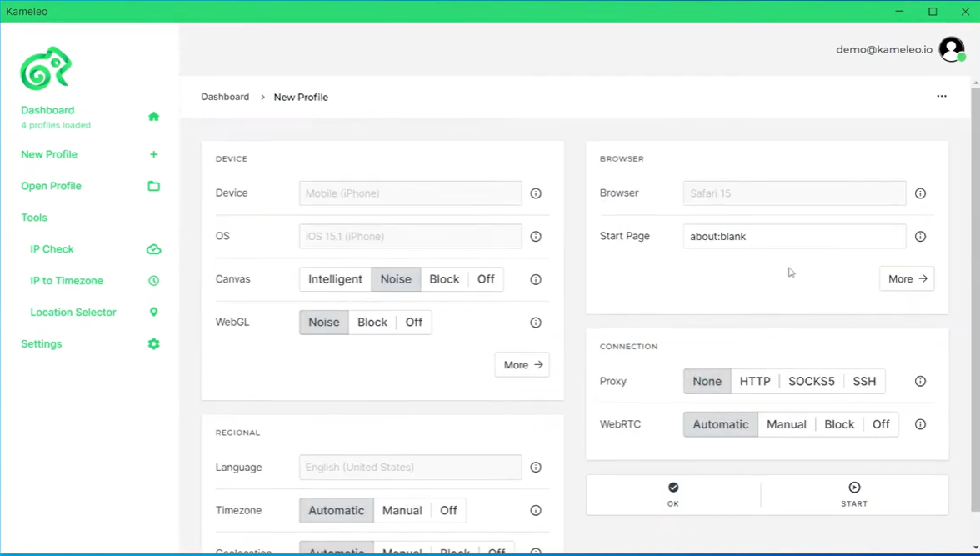Select None for Proxy
980x556 pixels.
coord(707,381)
